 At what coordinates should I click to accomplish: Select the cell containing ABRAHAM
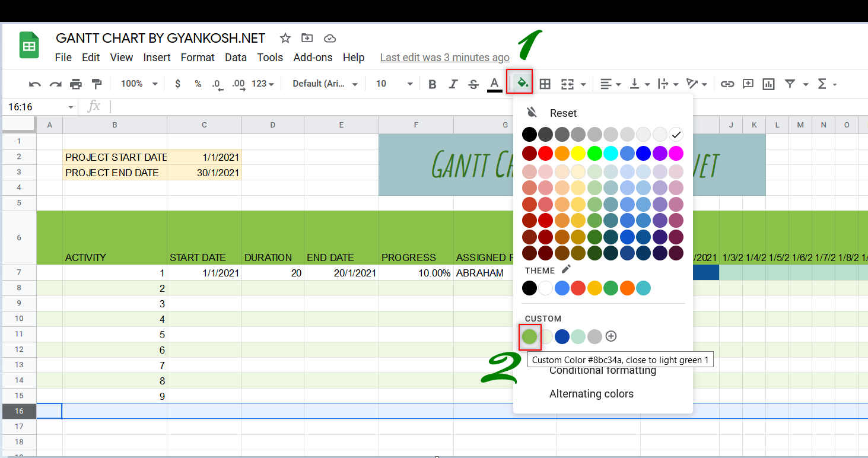505,273
